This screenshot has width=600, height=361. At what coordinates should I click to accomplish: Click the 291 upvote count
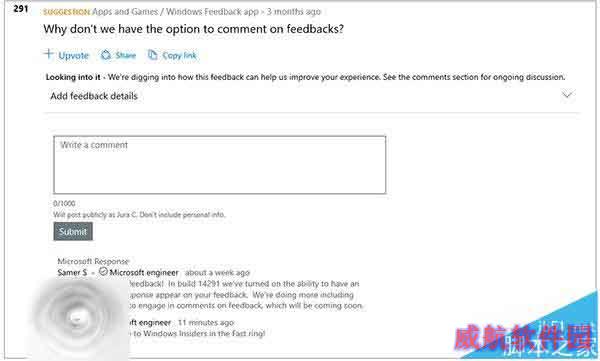[21, 8]
